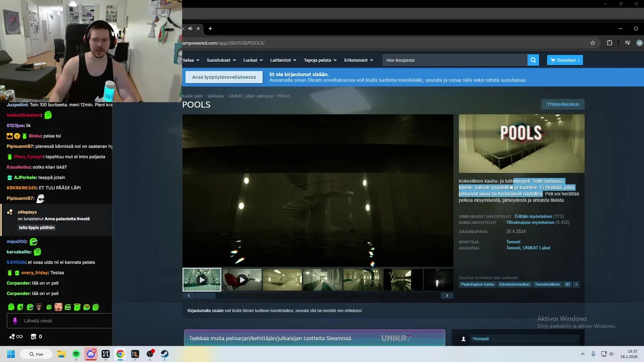644x362 pixels.
Task: Select the second video thumbnail with play icon
Action: click(242, 280)
